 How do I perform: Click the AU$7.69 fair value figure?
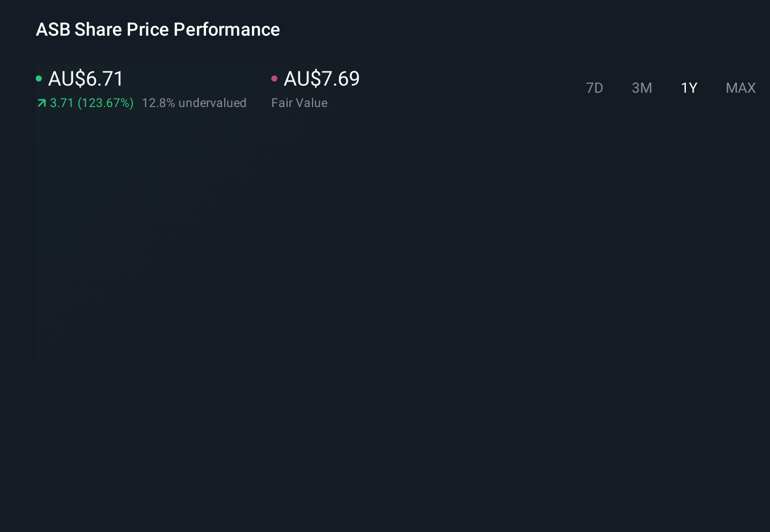click(x=321, y=78)
